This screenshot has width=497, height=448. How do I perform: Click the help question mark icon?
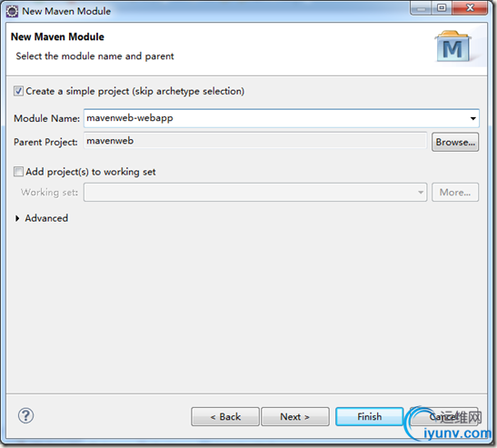coord(26,415)
